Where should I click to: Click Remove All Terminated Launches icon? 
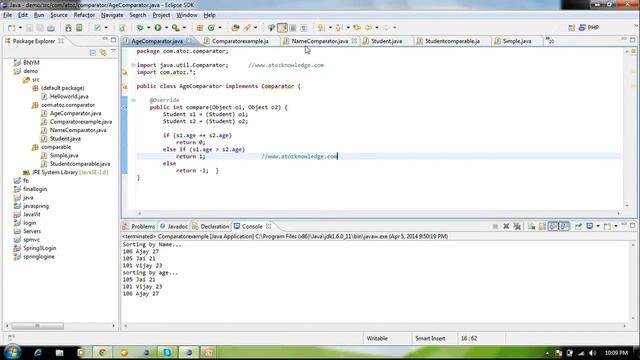click(517, 226)
